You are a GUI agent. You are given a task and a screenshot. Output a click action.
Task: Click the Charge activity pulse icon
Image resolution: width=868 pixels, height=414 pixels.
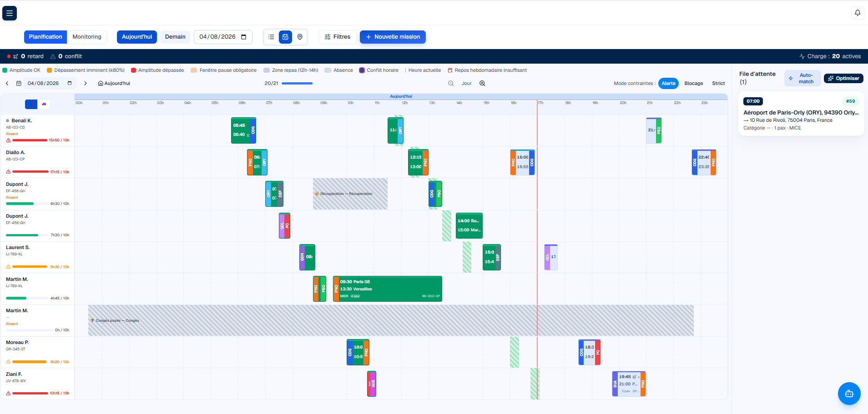pyautogui.click(x=802, y=56)
